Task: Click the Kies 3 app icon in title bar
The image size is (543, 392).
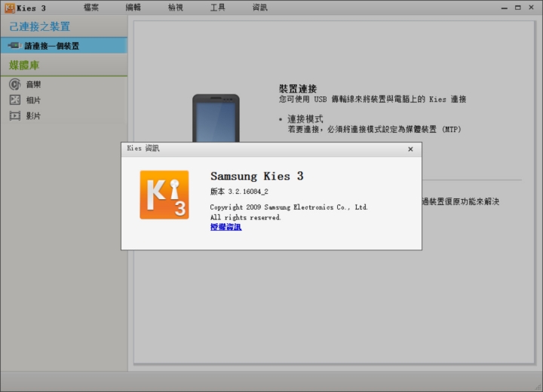Action: 10,8
